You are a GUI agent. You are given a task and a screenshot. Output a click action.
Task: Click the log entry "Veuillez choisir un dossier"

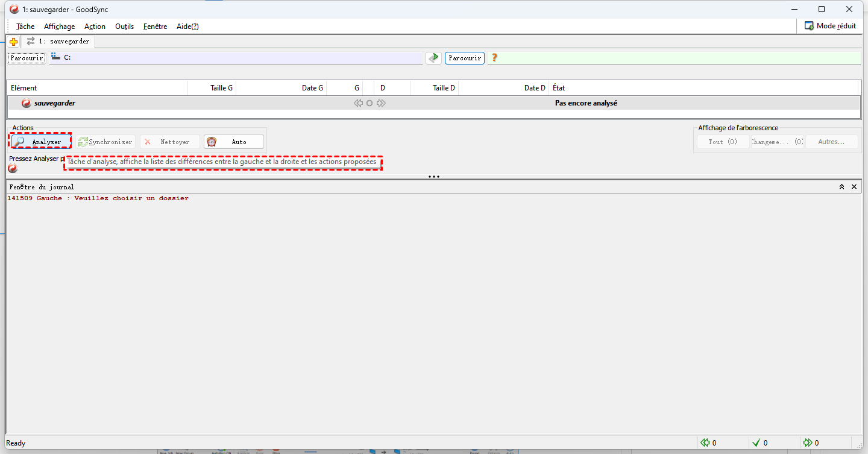131,198
